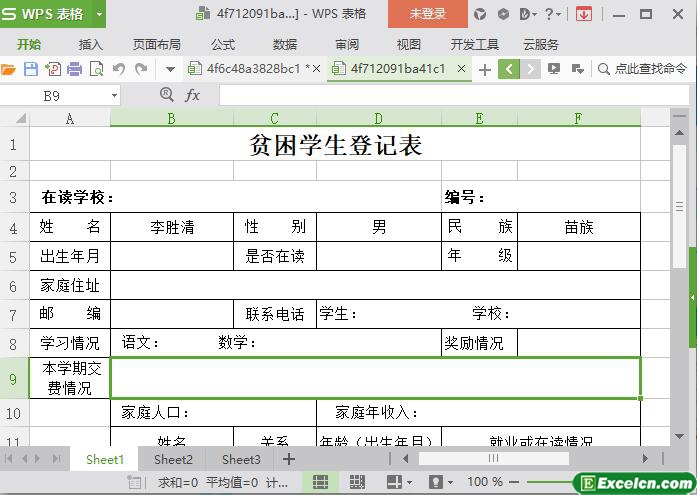697x495 pixels.
Task: Click the Save icon in quick toolbar
Action: [x=31, y=69]
